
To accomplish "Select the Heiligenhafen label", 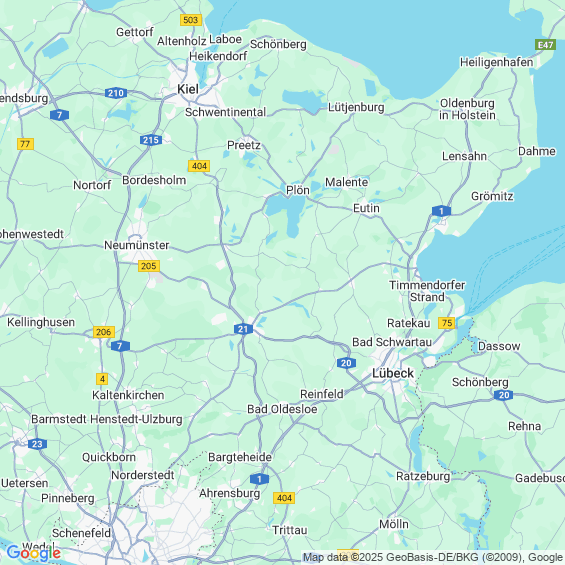I will pyautogui.click(x=497, y=62).
